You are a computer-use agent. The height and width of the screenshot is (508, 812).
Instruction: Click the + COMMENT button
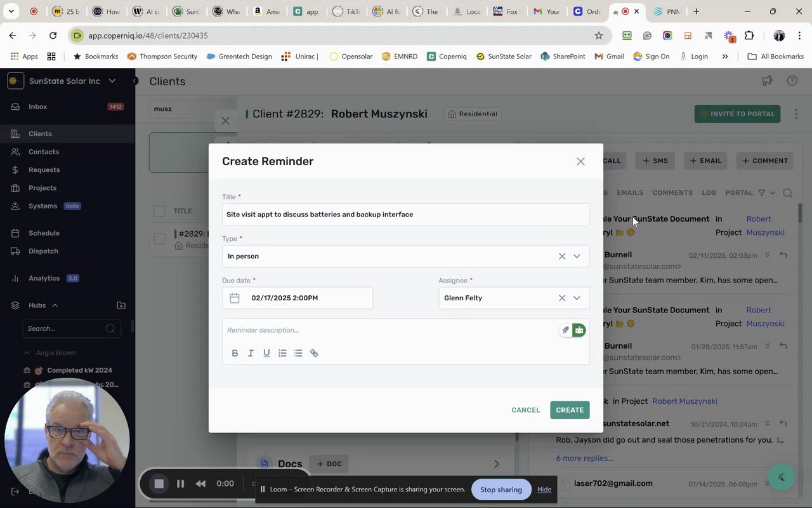pos(765,161)
